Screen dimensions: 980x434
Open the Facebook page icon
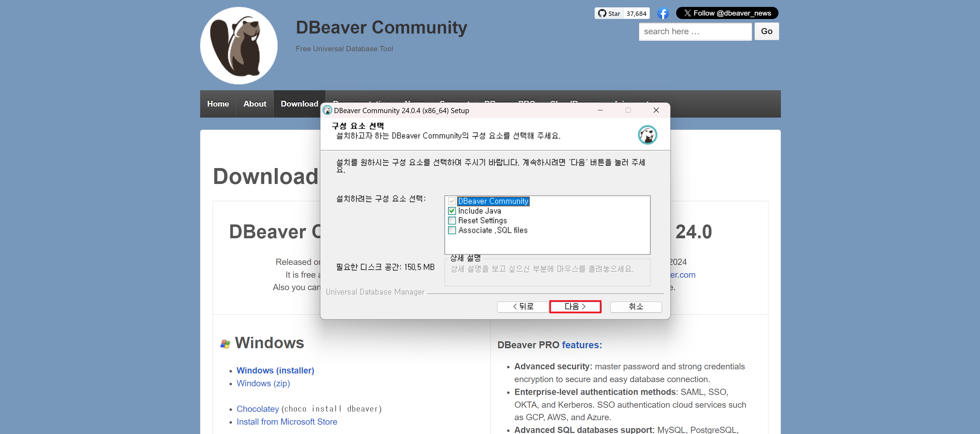[x=663, y=13]
